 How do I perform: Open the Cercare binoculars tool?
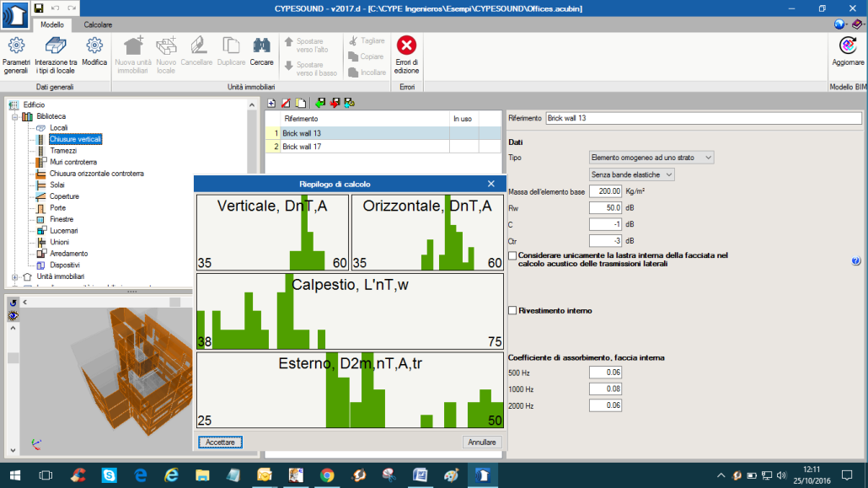pyautogui.click(x=261, y=51)
